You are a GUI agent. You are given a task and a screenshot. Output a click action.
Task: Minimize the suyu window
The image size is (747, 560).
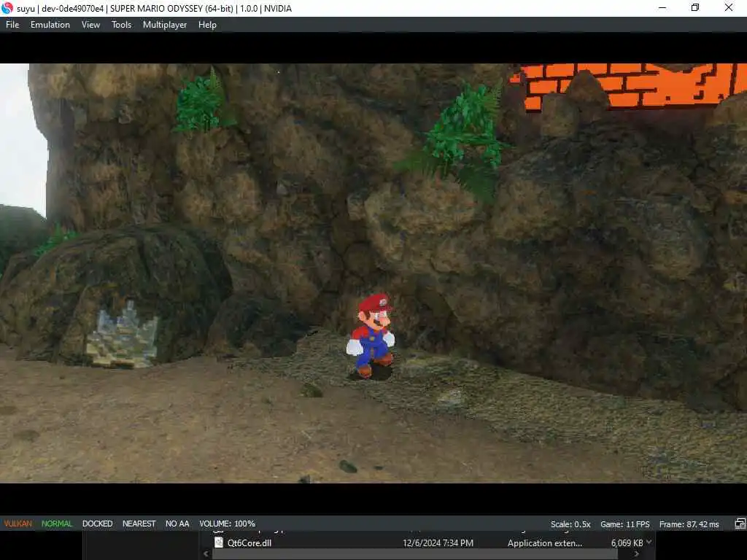pyautogui.click(x=662, y=8)
